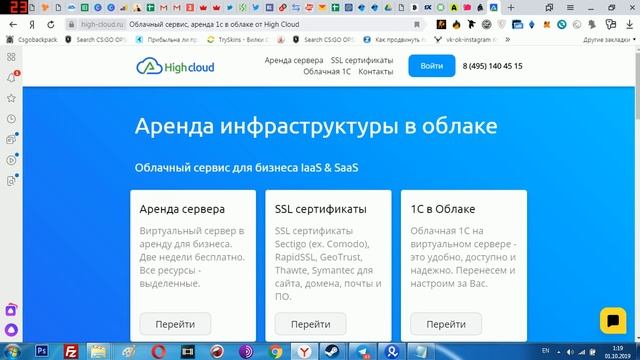Viewport: 640px width, 360px height.
Task: Open Telegram from the taskbar
Action: [362, 351]
